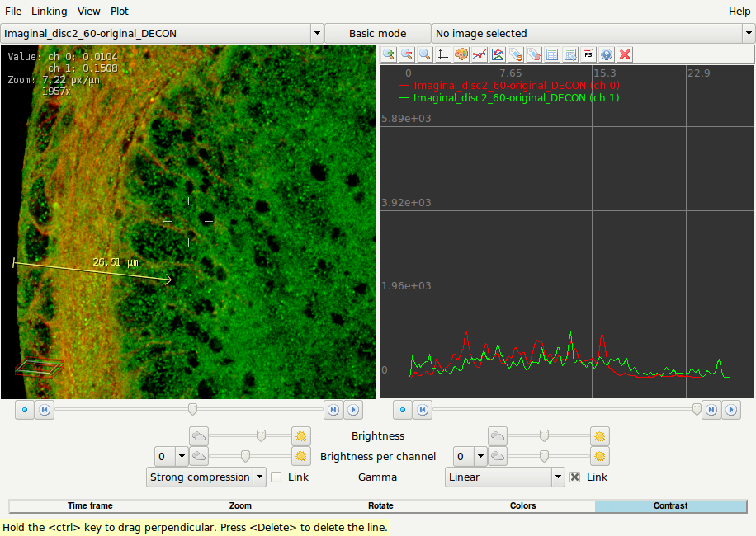The image size is (756, 536).
Task: Open the Imaginal_disc2_60-original_DECON image selector
Action: point(163,34)
